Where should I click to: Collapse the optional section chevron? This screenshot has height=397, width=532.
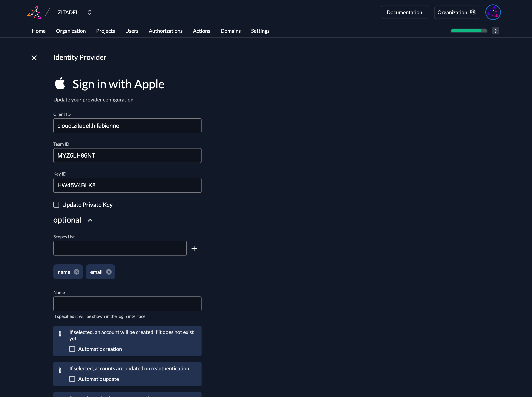90,220
